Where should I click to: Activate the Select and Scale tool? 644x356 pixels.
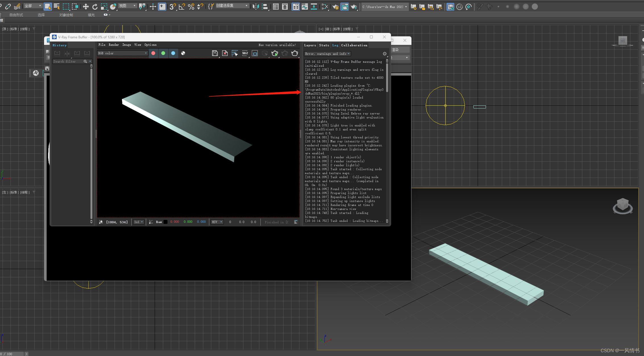click(104, 7)
